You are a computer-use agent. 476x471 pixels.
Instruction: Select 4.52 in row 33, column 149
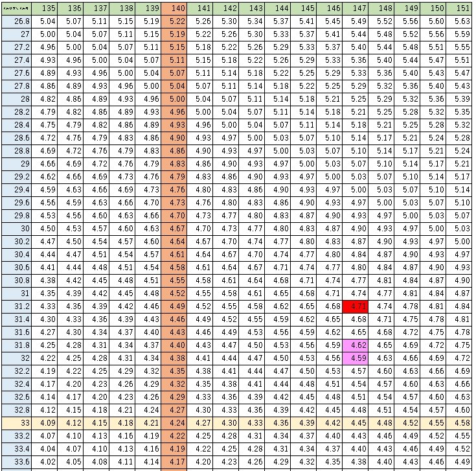pos(407,423)
